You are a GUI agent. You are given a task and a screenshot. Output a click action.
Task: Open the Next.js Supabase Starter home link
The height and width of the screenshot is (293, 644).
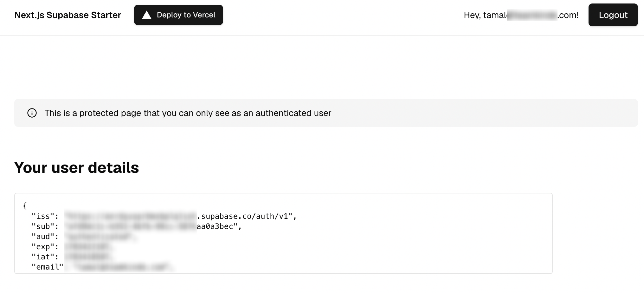coord(68,15)
